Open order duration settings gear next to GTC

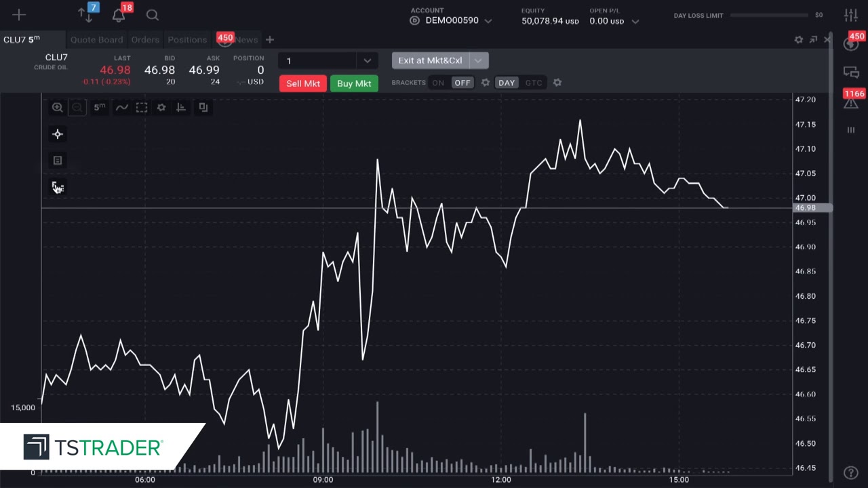click(x=557, y=83)
